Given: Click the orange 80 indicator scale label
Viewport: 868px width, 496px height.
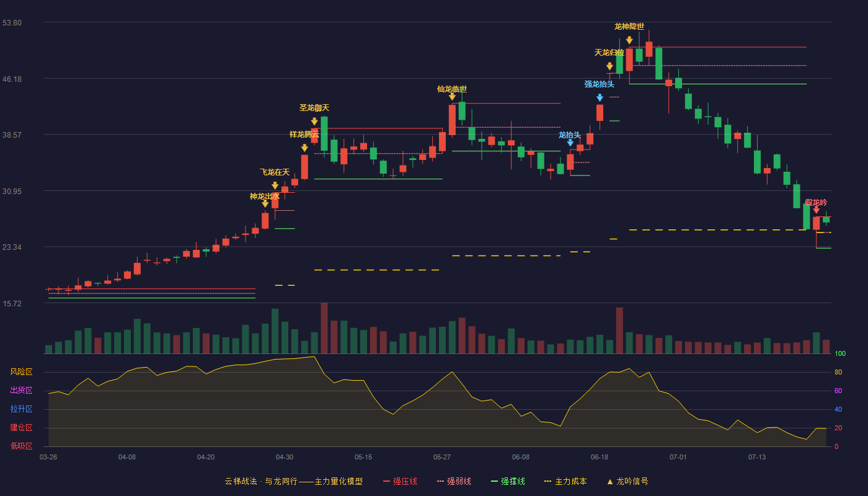Looking at the screenshot, I should 838,373.
